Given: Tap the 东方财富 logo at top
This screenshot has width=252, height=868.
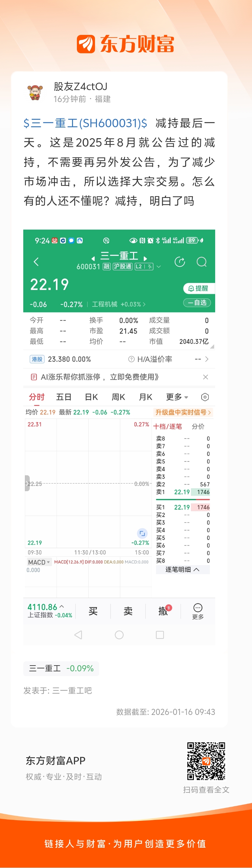Looking at the screenshot, I should 126,44.
